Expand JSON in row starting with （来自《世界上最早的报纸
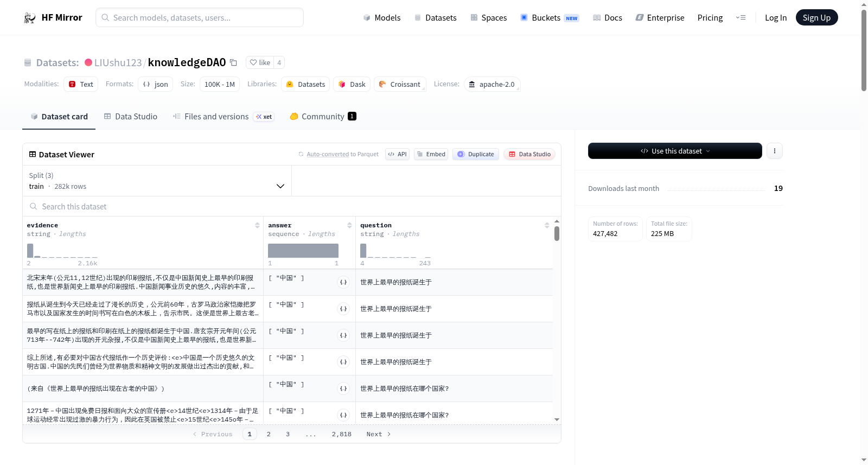Image resolution: width=868 pixels, height=465 pixels. tap(343, 388)
